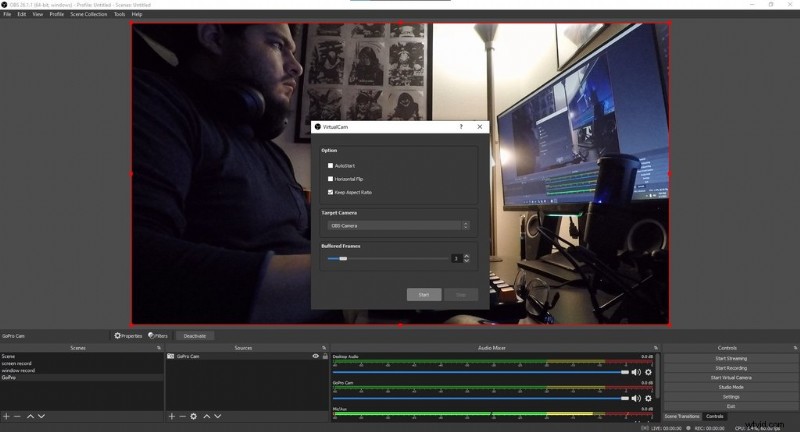This screenshot has width=800, height=432.
Task: Pop out the Scenes dock
Action: point(159,348)
